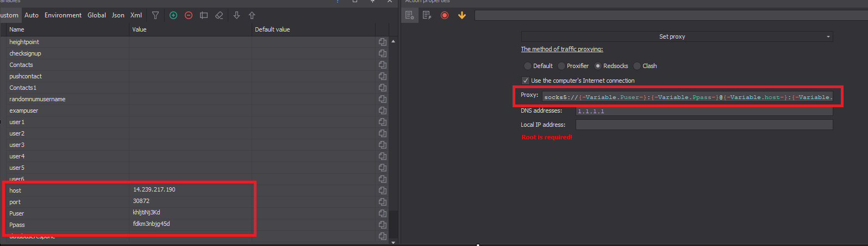Select the Ppass value fdkm3nbjg45d
The height and width of the screenshot is (246, 868).
click(x=152, y=224)
